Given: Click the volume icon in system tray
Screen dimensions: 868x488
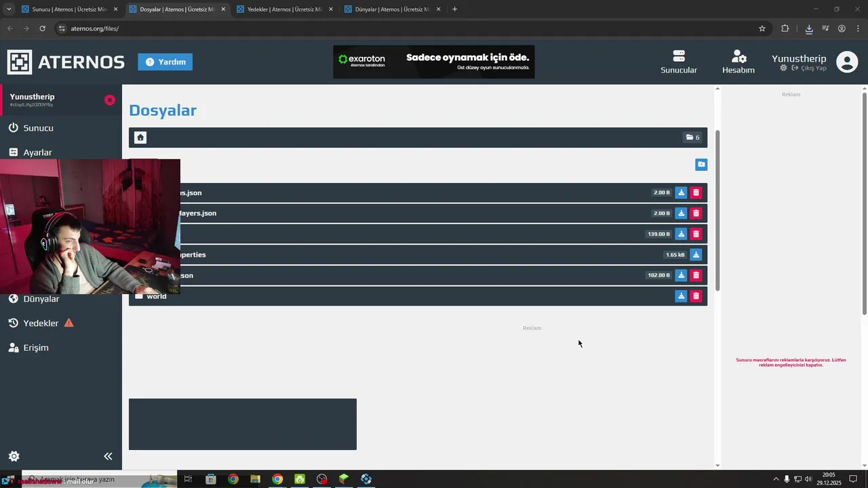Looking at the screenshot, I should (808, 479).
